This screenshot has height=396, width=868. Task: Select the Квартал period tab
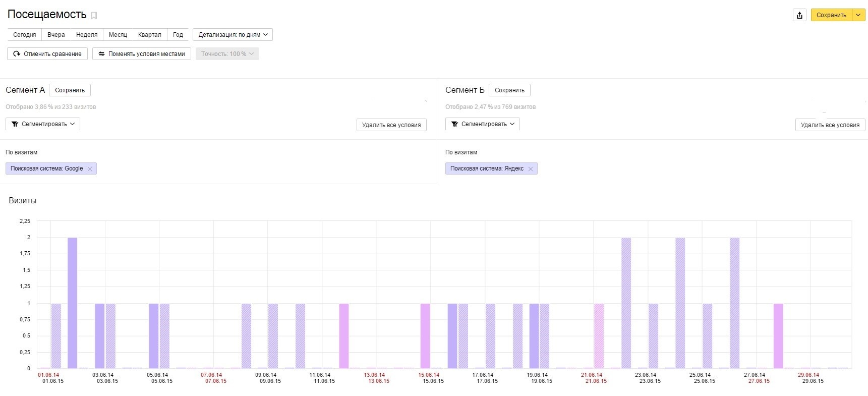click(x=150, y=35)
